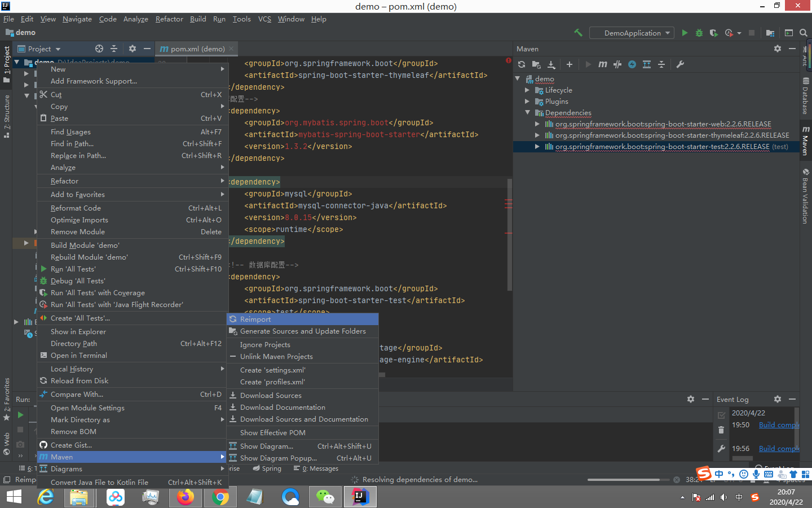Select Reload from Disk menu entry

(132, 381)
